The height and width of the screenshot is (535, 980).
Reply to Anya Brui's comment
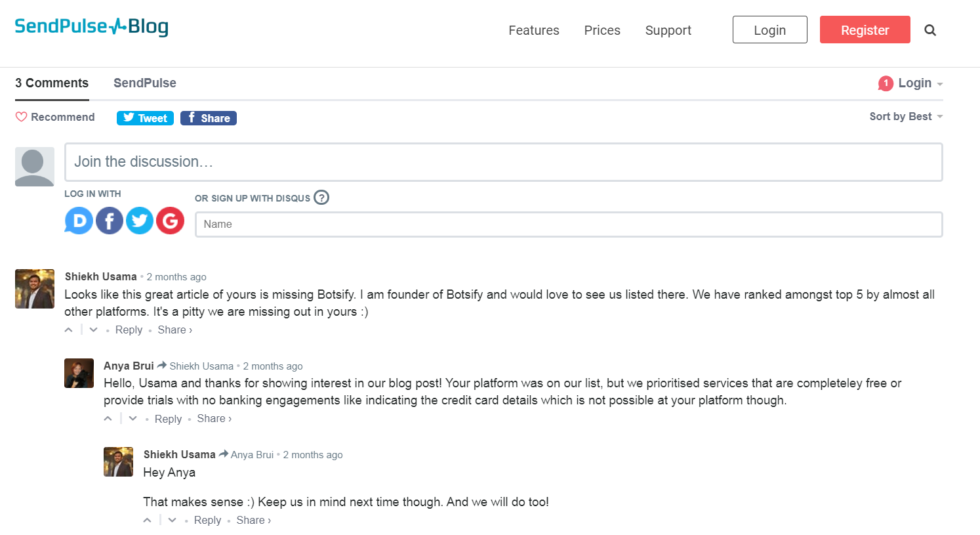coord(168,419)
